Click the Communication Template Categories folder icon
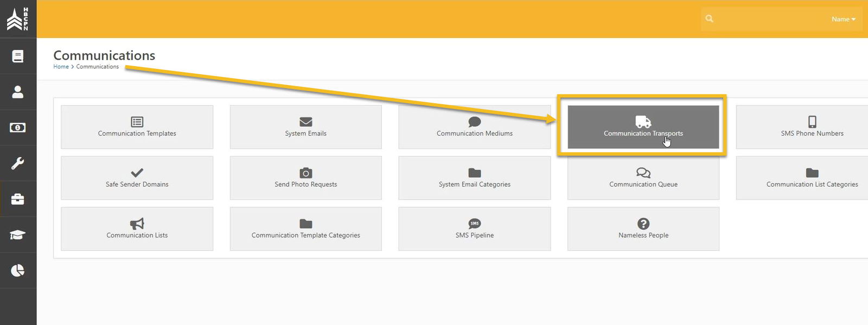 (306, 224)
